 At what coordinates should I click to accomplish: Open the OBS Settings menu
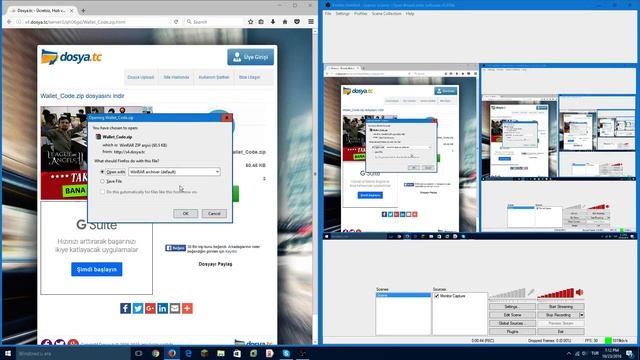coord(342,13)
